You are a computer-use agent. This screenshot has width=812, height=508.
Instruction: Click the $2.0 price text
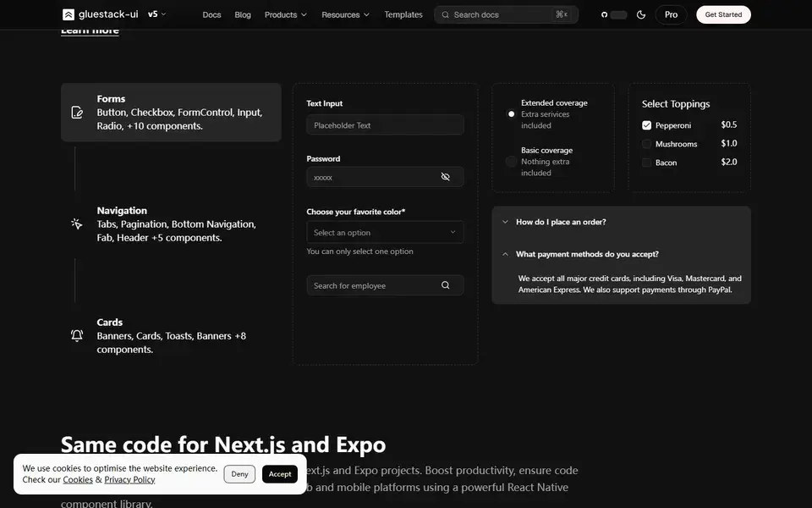[x=728, y=162]
